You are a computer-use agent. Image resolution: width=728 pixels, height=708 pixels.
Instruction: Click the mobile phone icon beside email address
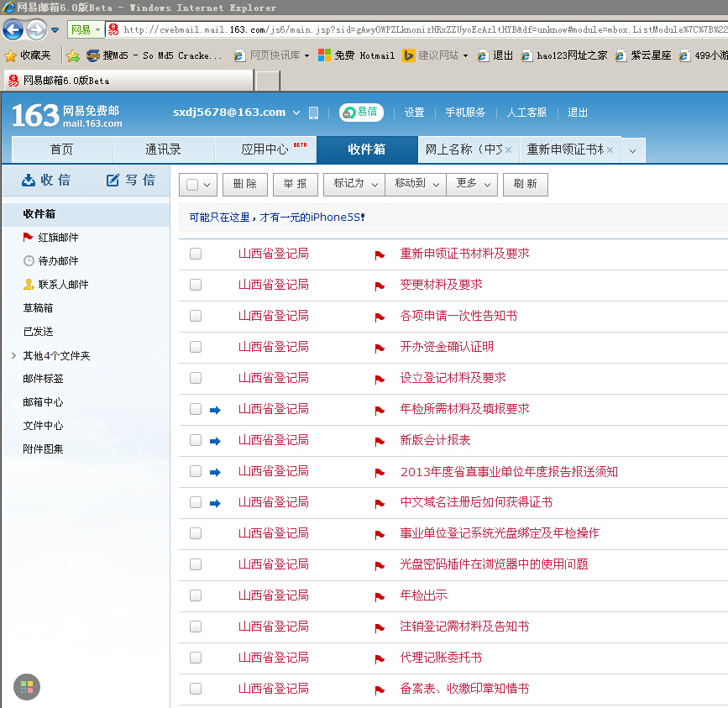coord(313,113)
